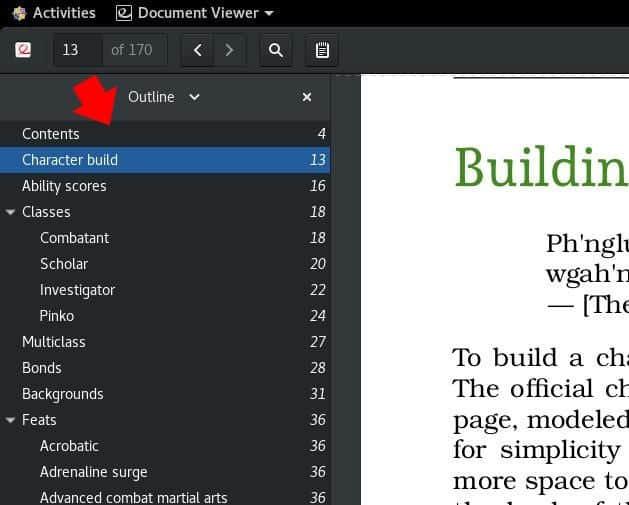The width and height of the screenshot is (629, 505).
Task: Close the Outline sidebar
Action: click(307, 97)
